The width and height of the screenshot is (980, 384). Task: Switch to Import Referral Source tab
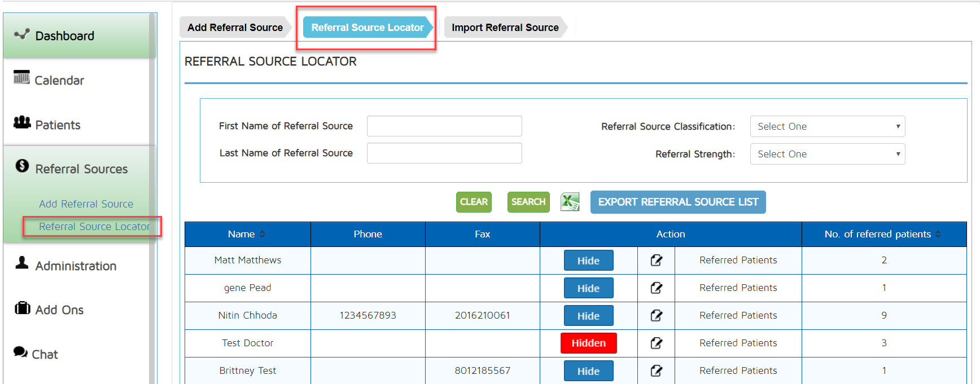click(x=505, y=28)
